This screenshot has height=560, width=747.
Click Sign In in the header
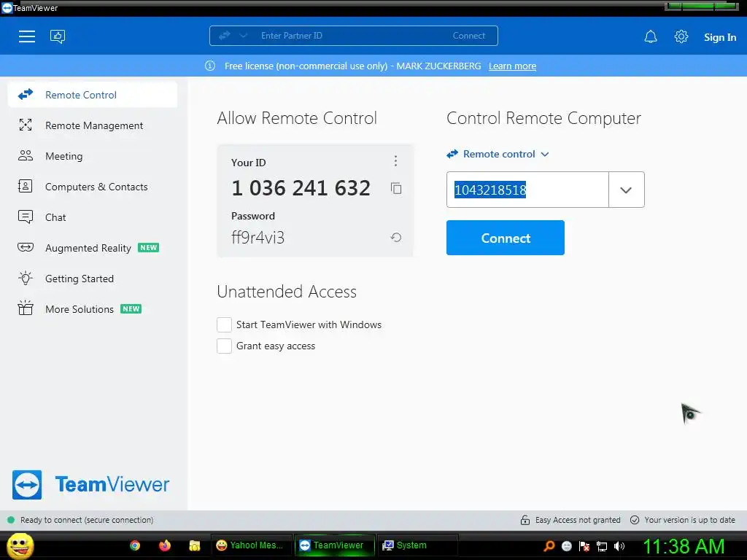tap(720, 37)
